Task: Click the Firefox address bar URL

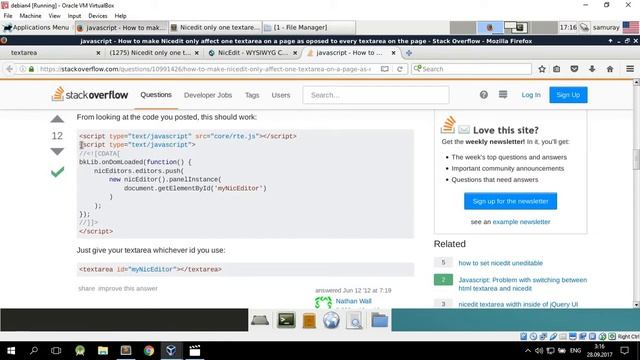Action: pyautogui.click(x=204, y=69)
